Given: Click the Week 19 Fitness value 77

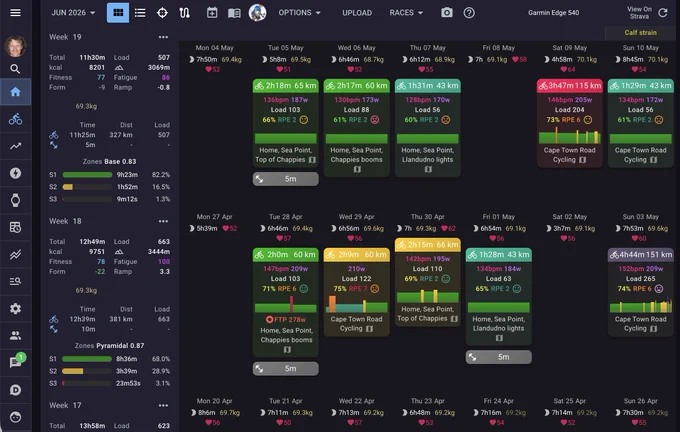Looking at the screenshot, I should click(x=101, y=77).
